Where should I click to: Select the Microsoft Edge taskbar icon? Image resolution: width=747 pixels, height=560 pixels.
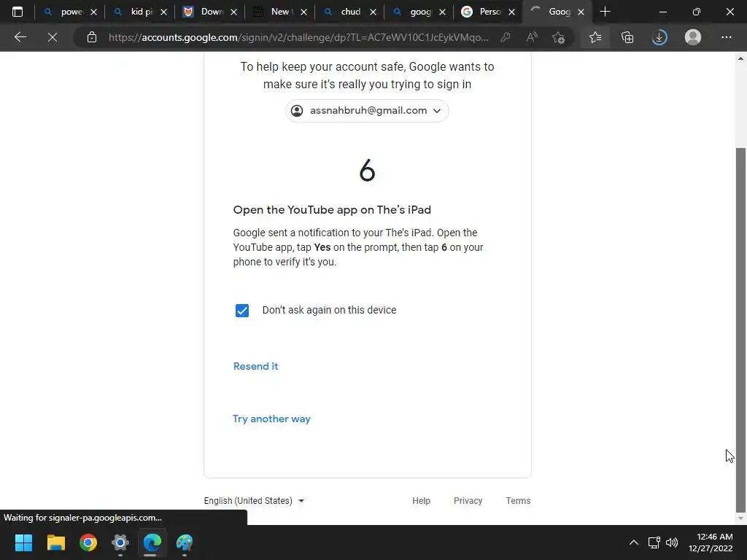point(152,542)
